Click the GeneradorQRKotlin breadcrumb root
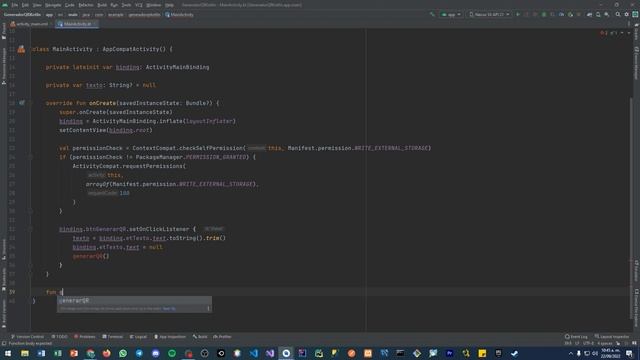 point(22,15)
